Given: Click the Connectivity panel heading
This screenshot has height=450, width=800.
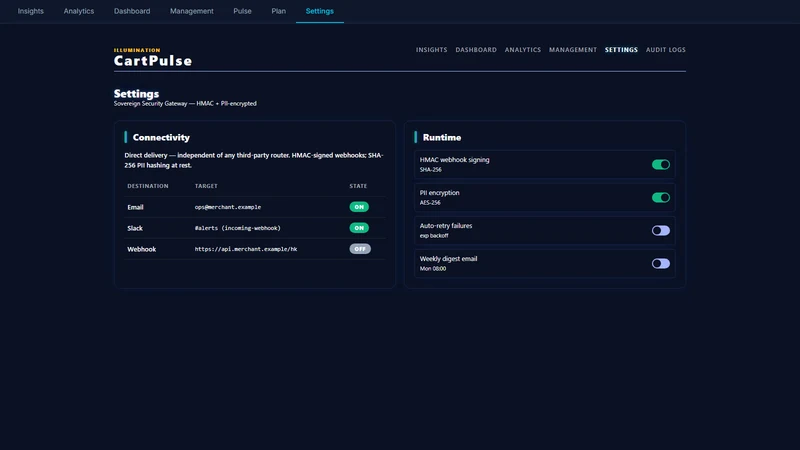Looking at the screenshot, I should click(x=161, y=137).
